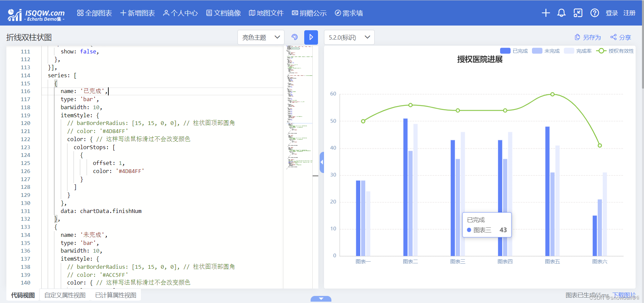Run the chart code with the play button
This screenshot has height=303, width=644.
[x=311, y=37]
